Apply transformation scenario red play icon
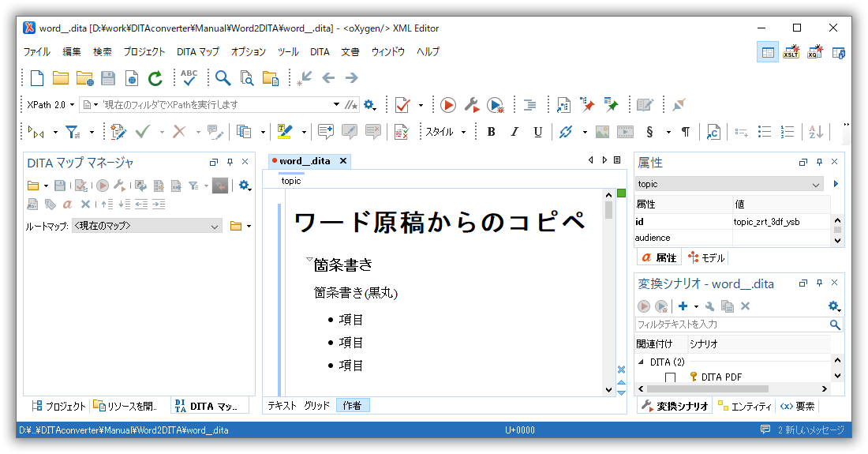The height and width of the screenshot is (454, 868). point(448,105)
